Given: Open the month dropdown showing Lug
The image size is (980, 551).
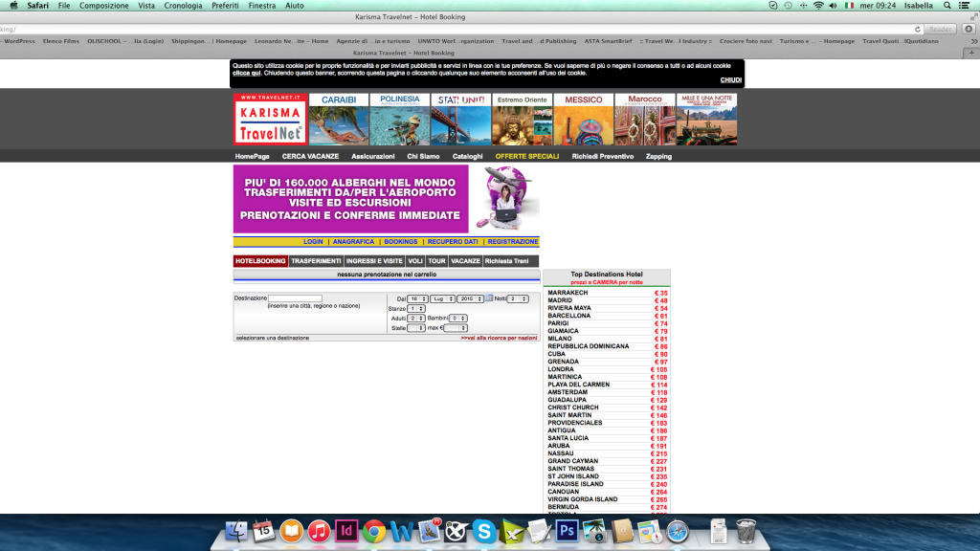Looking at the screenshot, I should tap(442, 298).
